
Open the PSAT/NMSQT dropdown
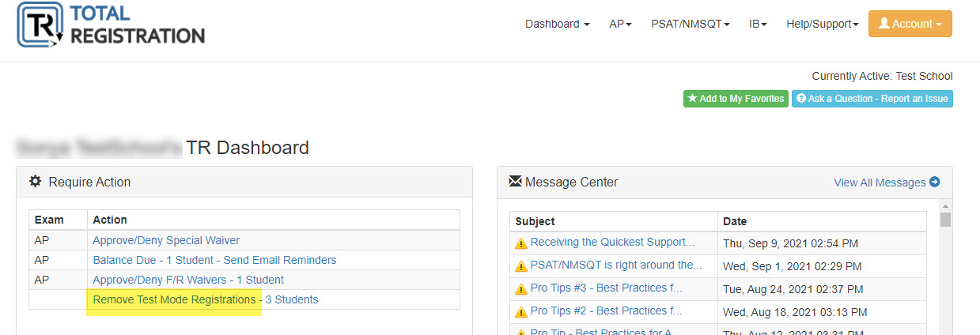coord(690,24)
